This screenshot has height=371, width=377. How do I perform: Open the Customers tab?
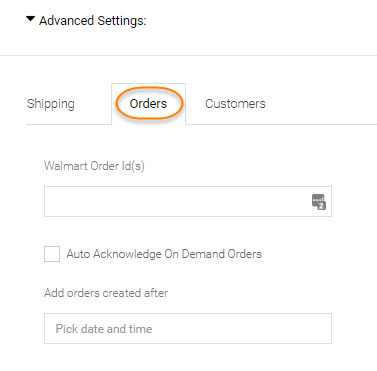[235, 104]
